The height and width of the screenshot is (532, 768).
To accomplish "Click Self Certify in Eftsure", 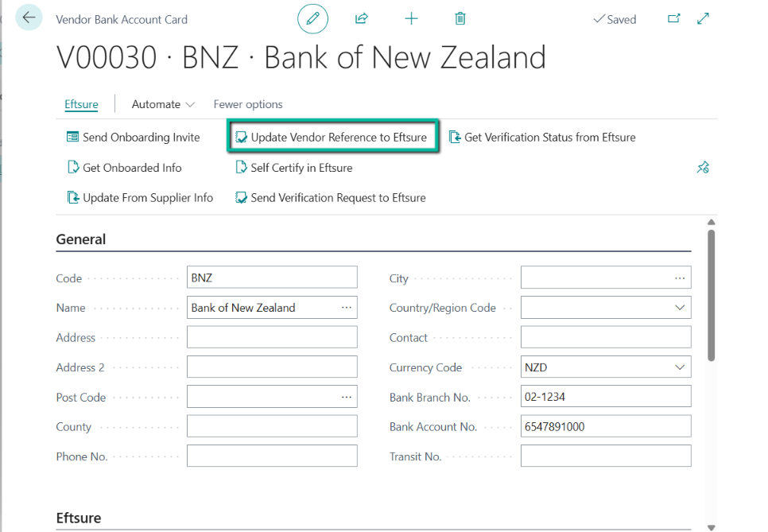I will click(294, 168).
